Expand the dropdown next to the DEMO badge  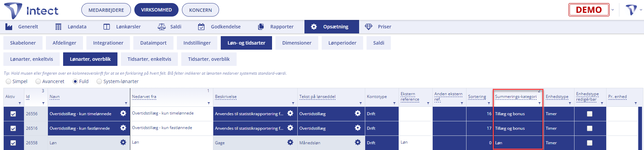click(x=613, y=10)
